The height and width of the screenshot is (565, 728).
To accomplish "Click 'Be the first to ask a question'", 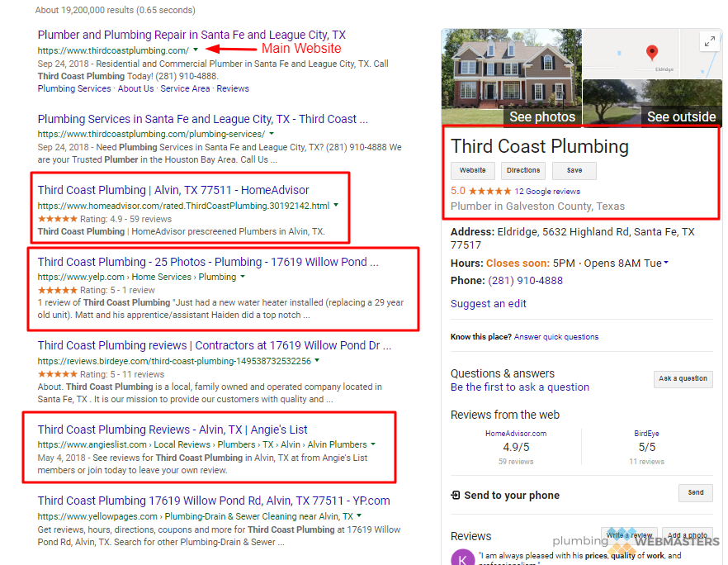I will coord(520,387).
